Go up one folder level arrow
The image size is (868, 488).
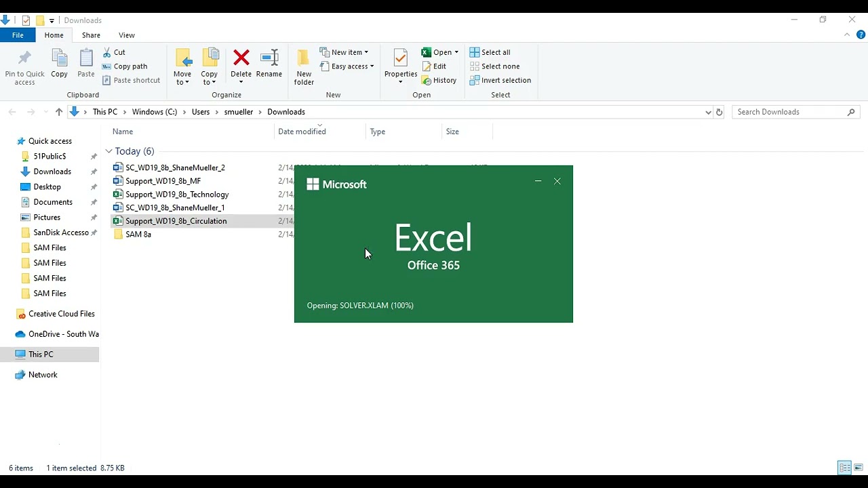coord(59,112)
